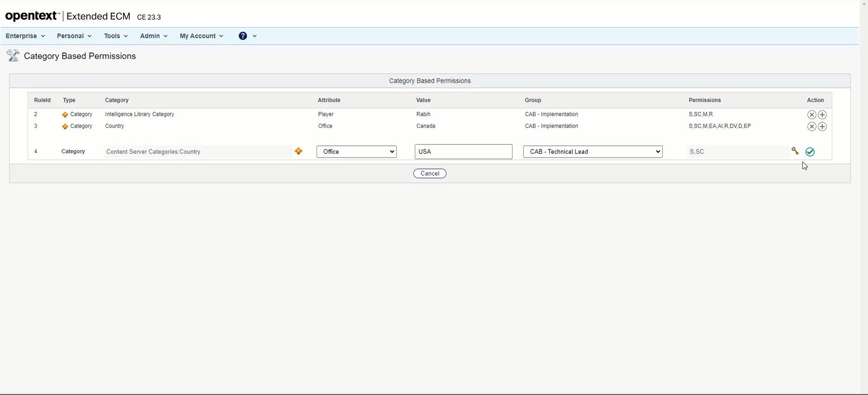Click the plus icon on rule 2
Image resolution: width=868 pixels, height=395 pixels.
pyautogui.click(x=822, y=115)
